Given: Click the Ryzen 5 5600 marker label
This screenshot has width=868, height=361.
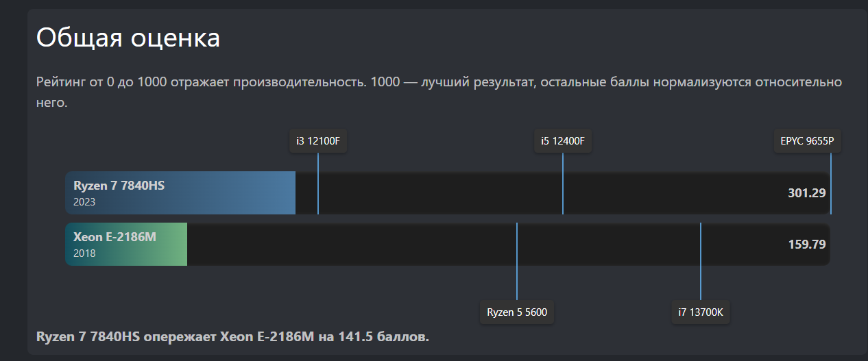Looking at the screenshot, I should [517, 312].
